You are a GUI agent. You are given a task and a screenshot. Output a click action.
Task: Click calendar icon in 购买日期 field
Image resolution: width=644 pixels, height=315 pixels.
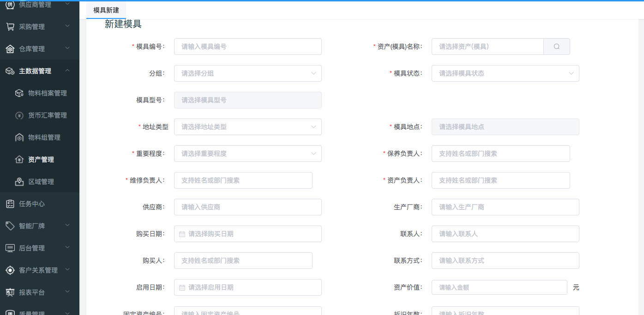(x=182, y=234)
